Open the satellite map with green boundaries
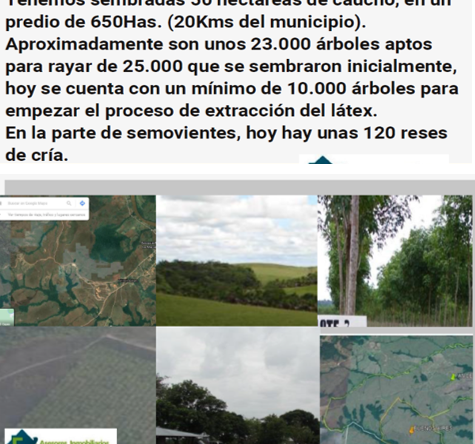 pyautogui.click(x=396, y=390)
